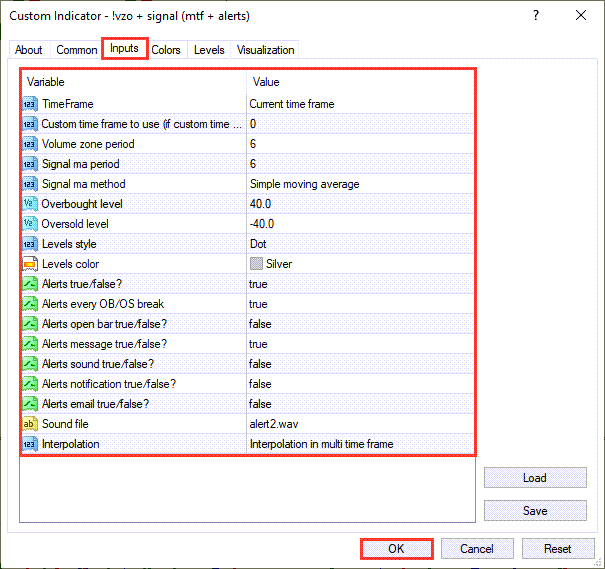Click the bool icon beside Alerts email
Image resolution: width=605 pixels, height=569 pixels.
30,404
